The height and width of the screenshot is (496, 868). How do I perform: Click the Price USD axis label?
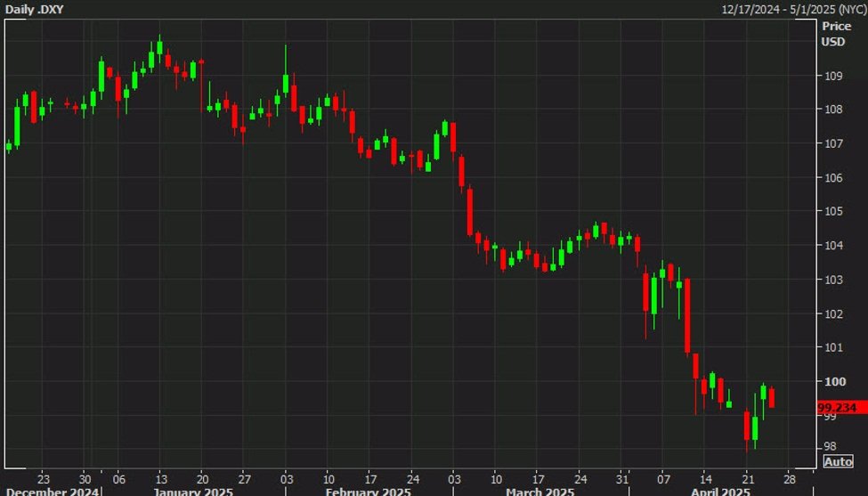click(836, 34)
